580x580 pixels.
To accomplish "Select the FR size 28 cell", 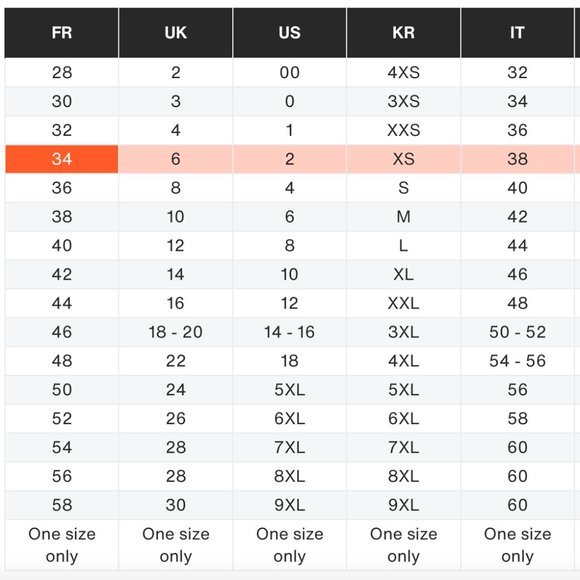I will [62, 72].
